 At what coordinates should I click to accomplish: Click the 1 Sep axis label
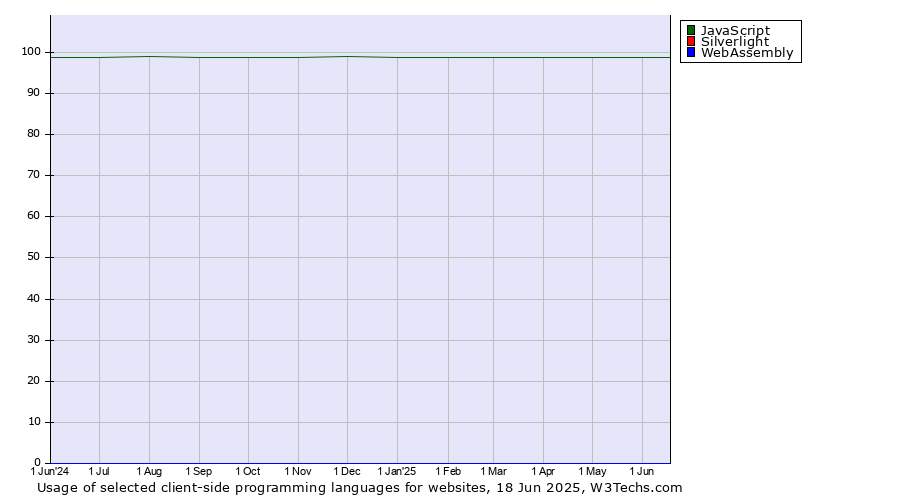[199, 471]
